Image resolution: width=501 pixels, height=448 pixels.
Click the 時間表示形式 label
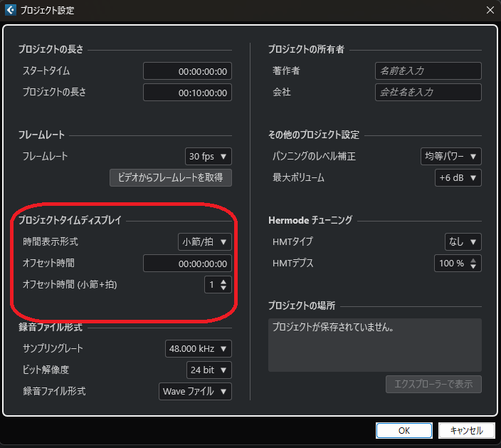click(51, 241)
